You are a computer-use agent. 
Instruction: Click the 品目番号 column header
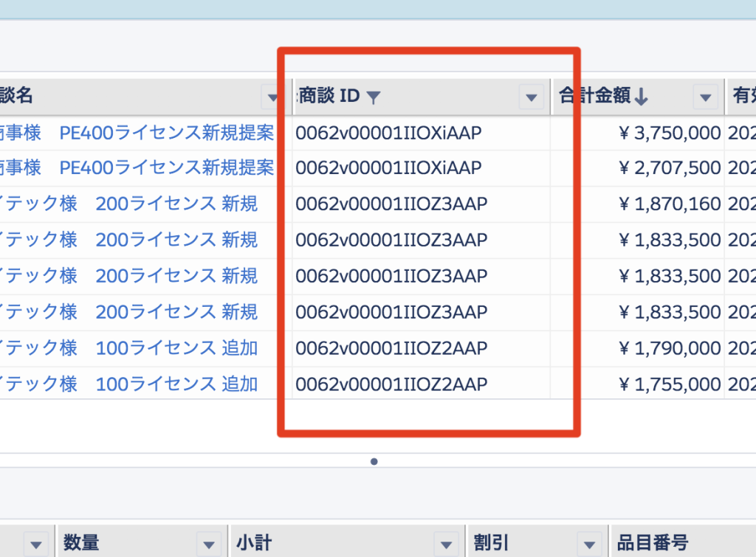point(653,544)
